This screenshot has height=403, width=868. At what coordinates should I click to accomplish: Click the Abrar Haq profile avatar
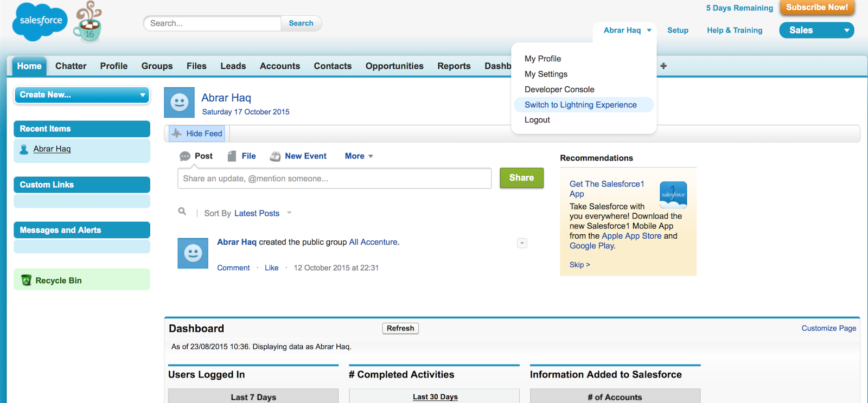point(179,103)
